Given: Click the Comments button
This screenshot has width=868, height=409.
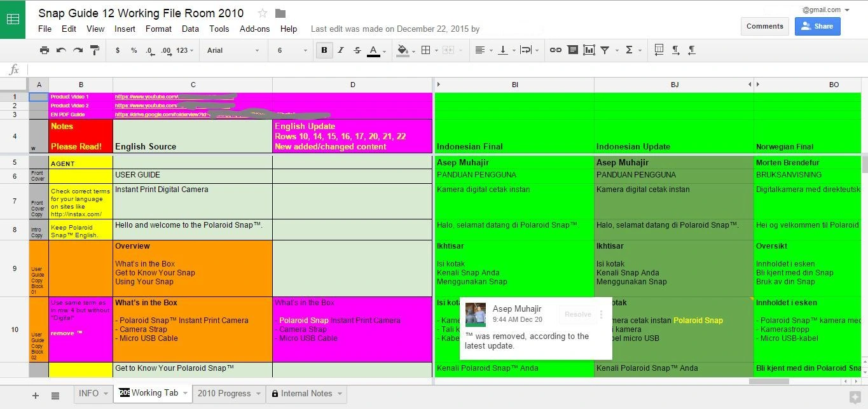Looking at the screenshot, I should (765, 26).
